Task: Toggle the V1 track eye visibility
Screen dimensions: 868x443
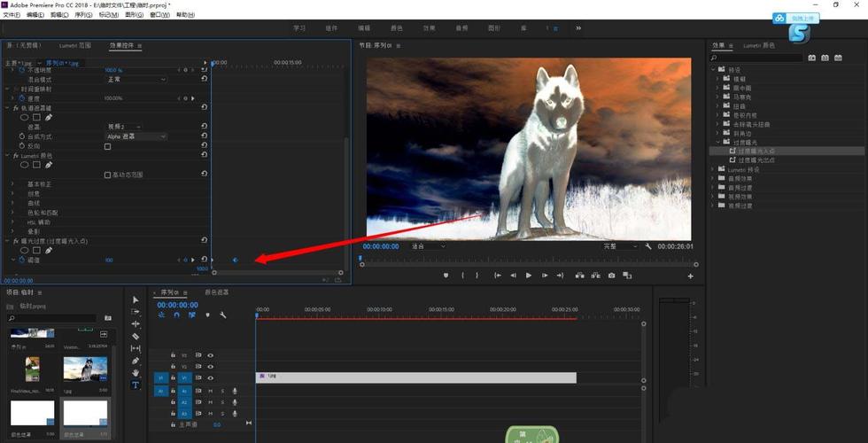Action: [211, 377]
